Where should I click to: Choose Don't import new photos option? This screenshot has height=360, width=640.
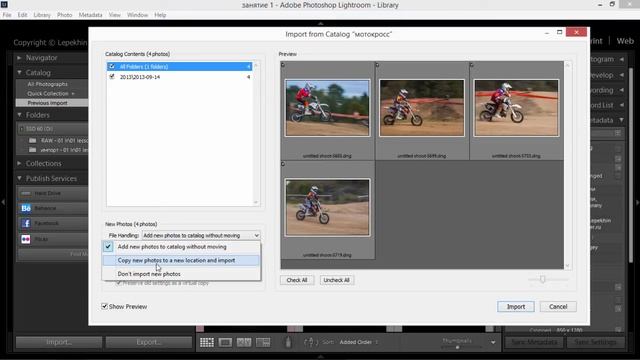pyautogui.click(x=181, y=274)
